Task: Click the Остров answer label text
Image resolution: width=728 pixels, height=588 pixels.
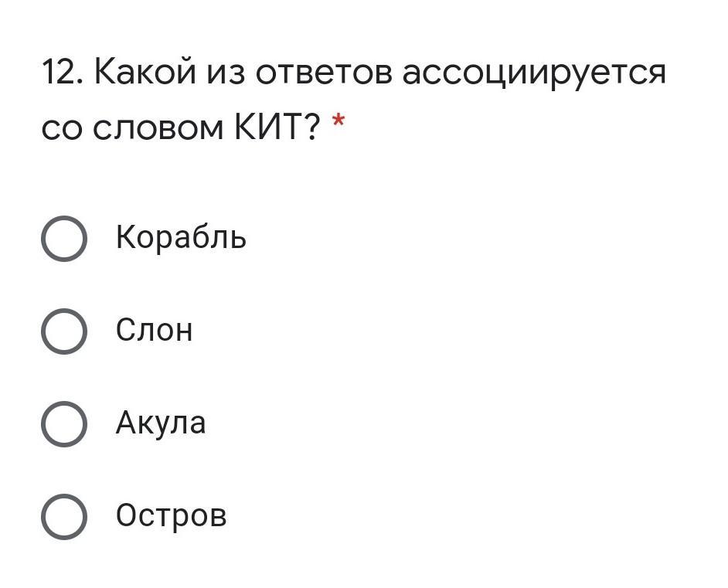Action: point(172,515)
